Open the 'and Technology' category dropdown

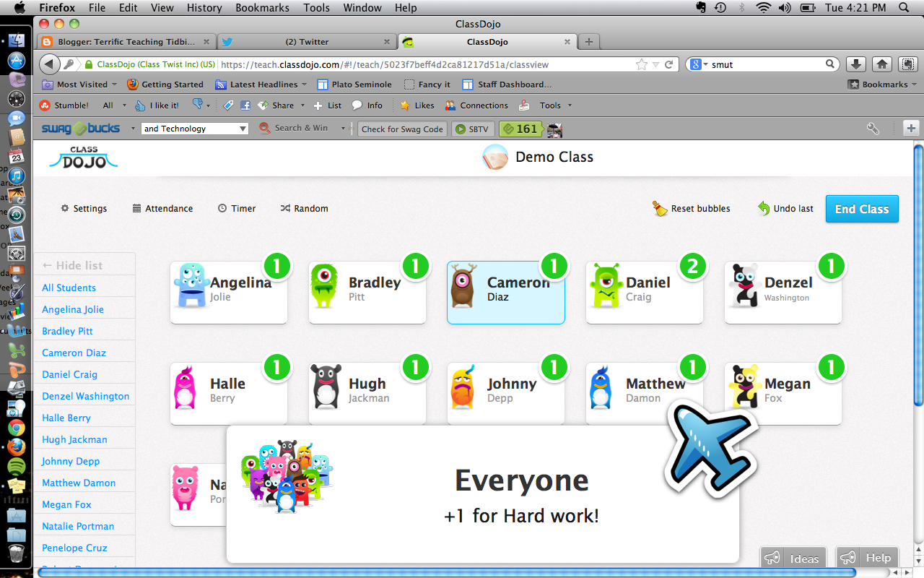194,128
